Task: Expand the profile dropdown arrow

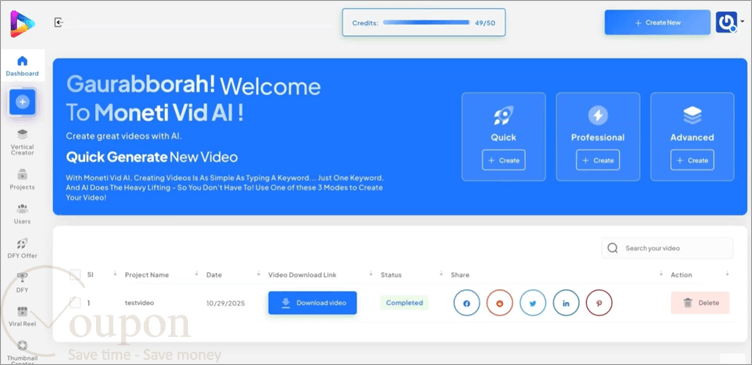Action: (x=742, y=21)
